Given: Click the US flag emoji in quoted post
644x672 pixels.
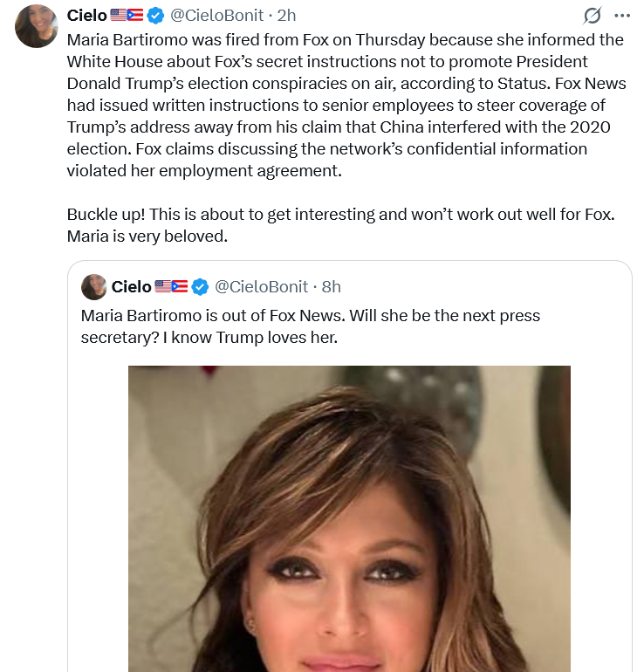Looking at the screenshot, I should (x=162, y=286).
